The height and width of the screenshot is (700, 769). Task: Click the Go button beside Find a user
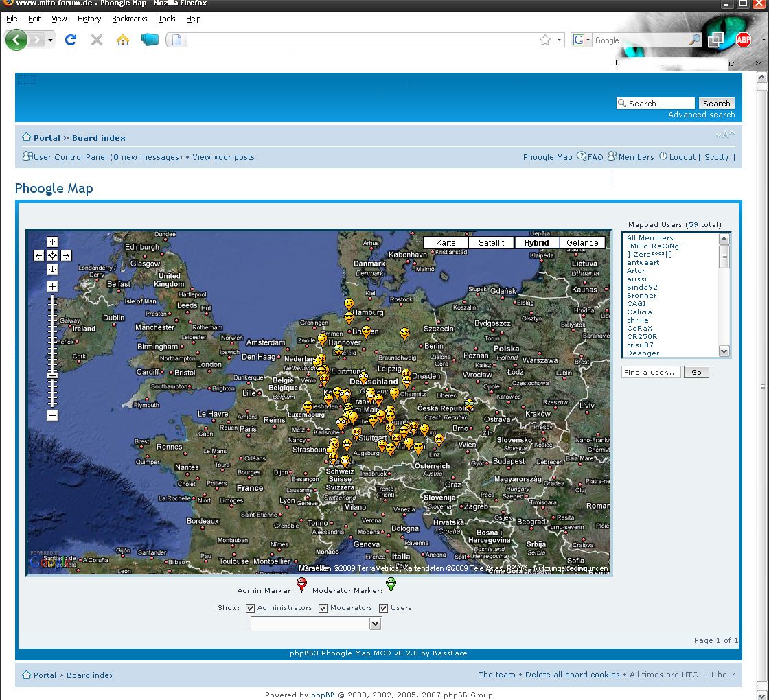(696, 372)
